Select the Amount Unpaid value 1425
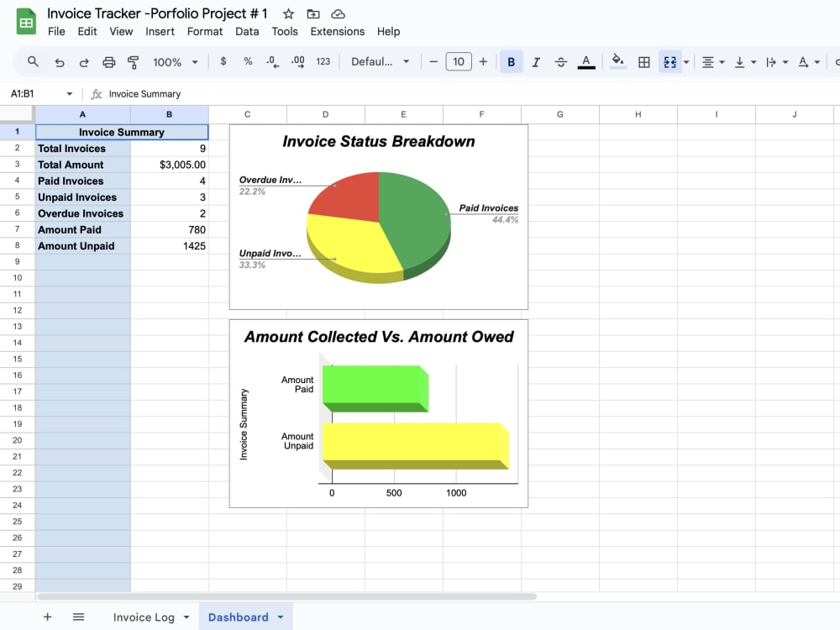840x630 pixels. 170,246
